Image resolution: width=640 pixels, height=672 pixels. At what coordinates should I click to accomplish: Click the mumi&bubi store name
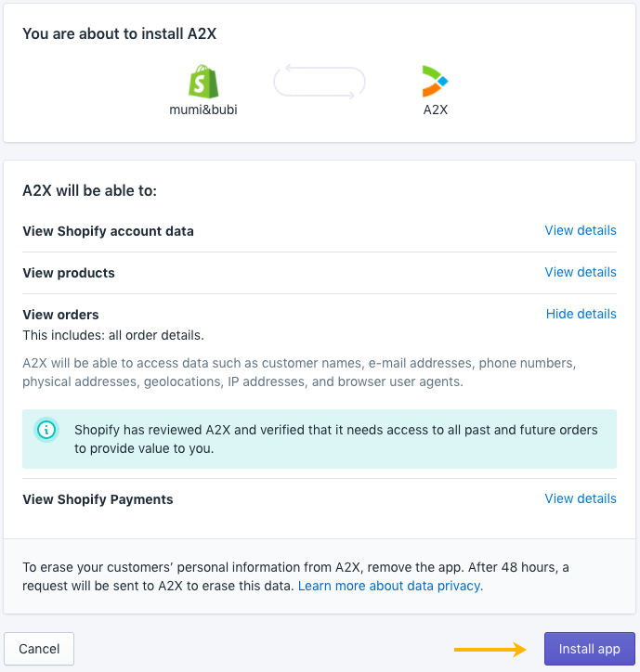(x=205, y=109)
